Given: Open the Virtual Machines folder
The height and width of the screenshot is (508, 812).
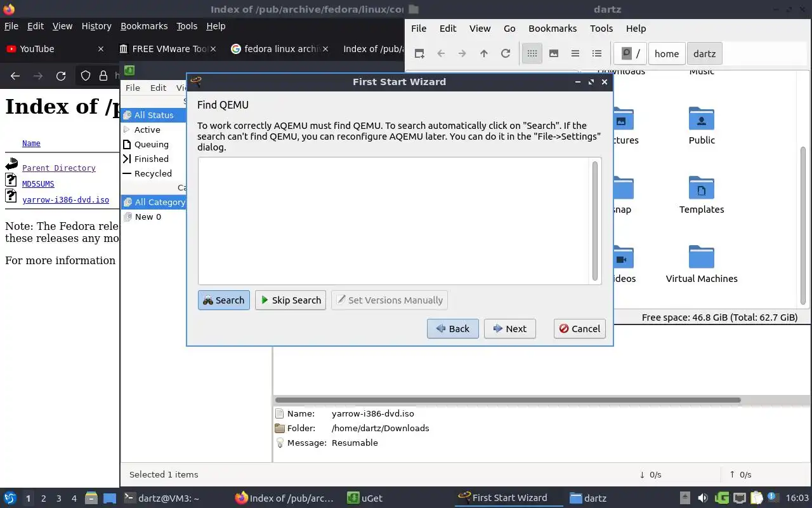Looking at the screenshot, I should 702,264.
